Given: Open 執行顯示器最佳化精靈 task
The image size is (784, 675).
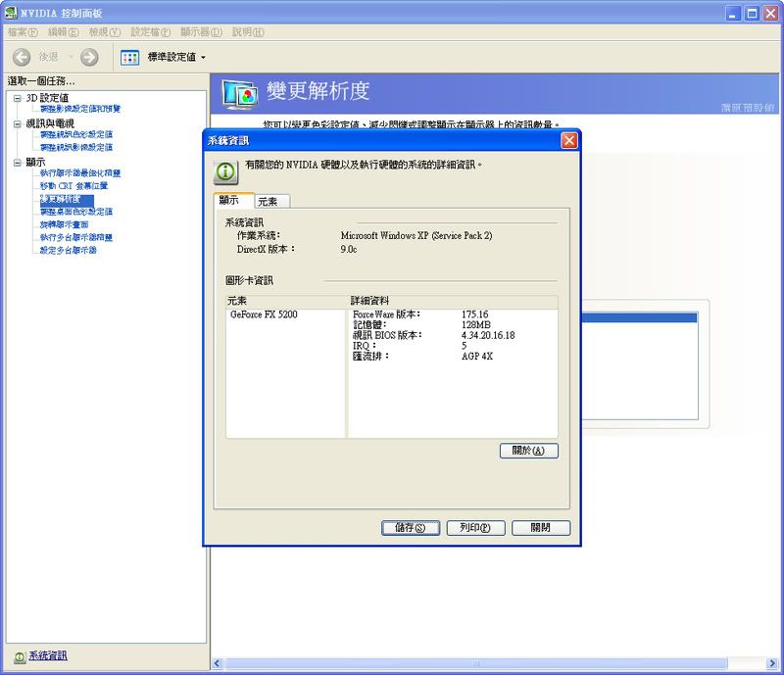Looking at the screenshot, I should point(80,173).
